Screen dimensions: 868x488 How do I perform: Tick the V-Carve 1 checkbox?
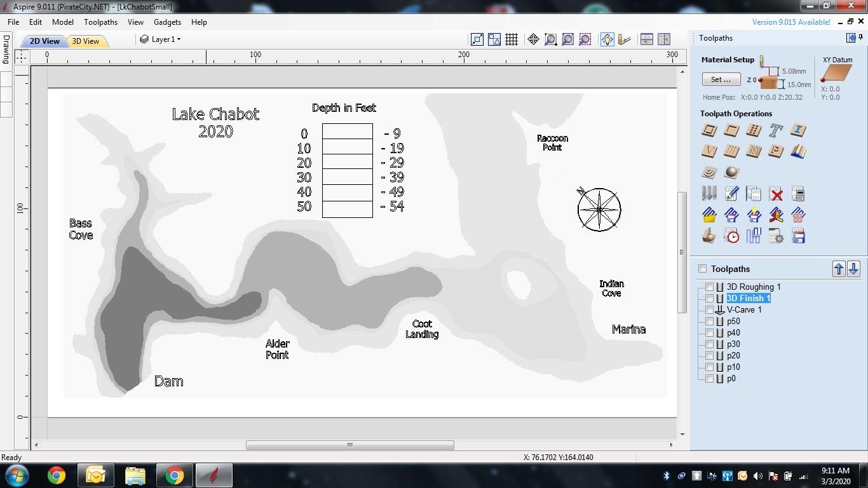(709, 309)
